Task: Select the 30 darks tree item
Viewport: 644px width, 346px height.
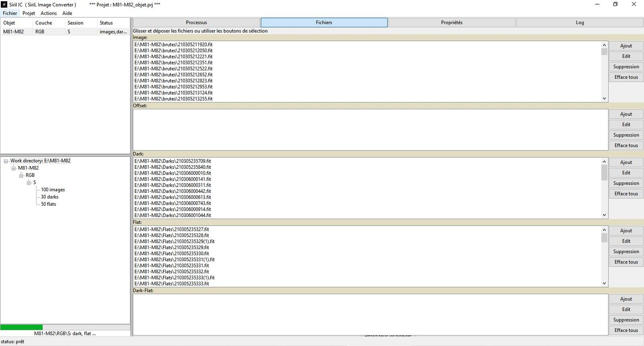Action: [50, 197]
